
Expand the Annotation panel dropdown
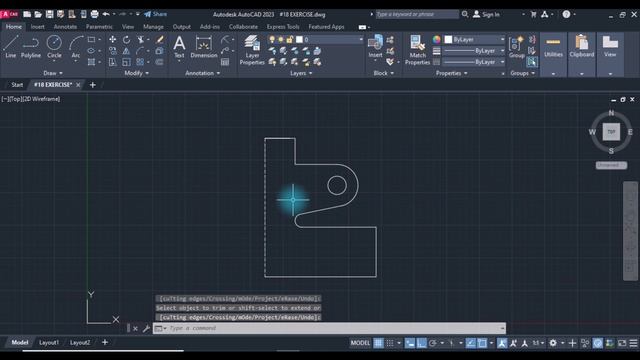pyautogui.click(x=203, y=73)
